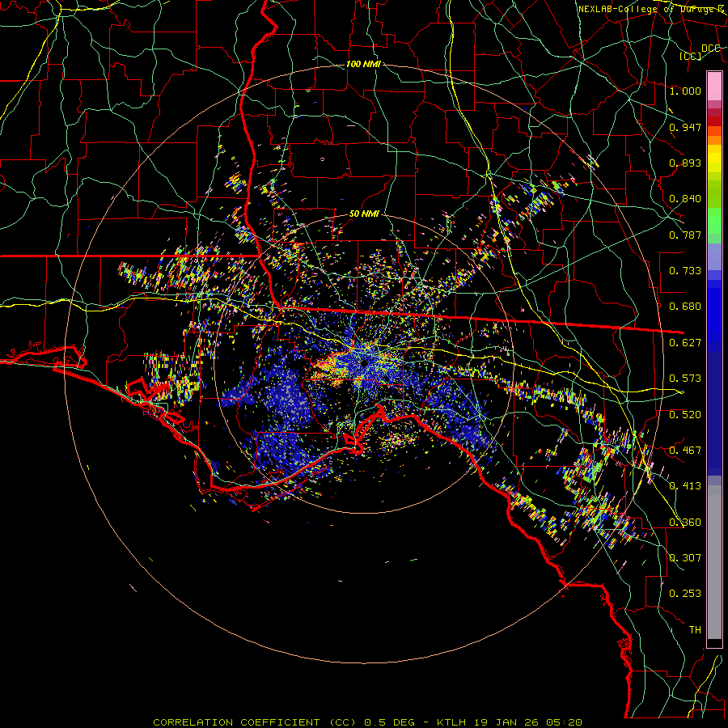Viewport: 728px width, 728px height.
Task: Click the 0.253 scale value
Action: coord(685,594)
